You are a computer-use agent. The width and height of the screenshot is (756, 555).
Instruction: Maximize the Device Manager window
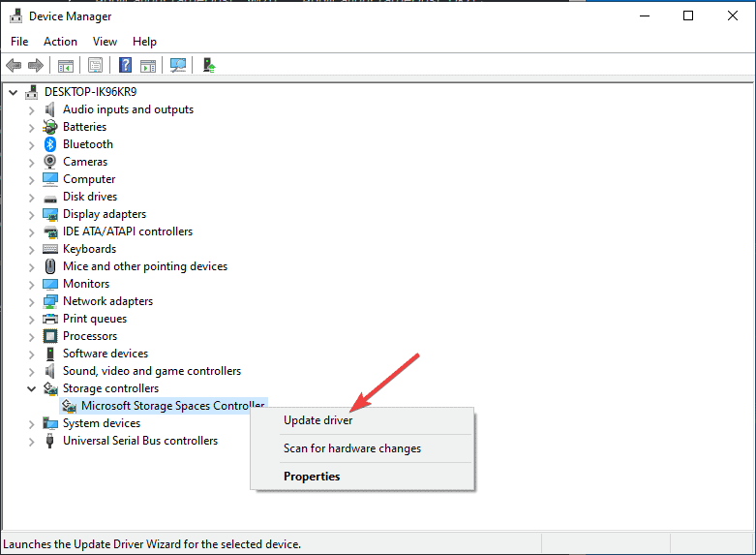[688, 15]
